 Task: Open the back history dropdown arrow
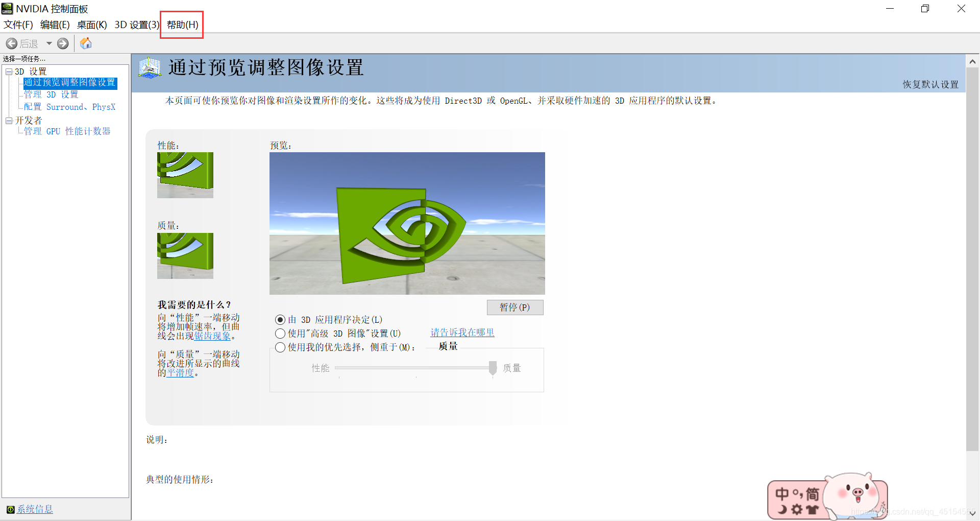click(x=49, y=43)
